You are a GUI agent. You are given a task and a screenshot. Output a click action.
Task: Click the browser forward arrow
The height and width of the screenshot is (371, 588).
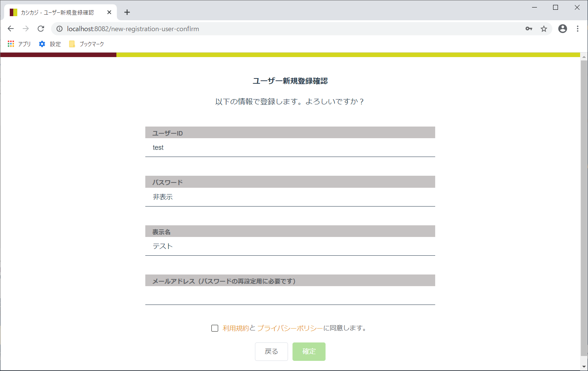click(x=26, y=29)
